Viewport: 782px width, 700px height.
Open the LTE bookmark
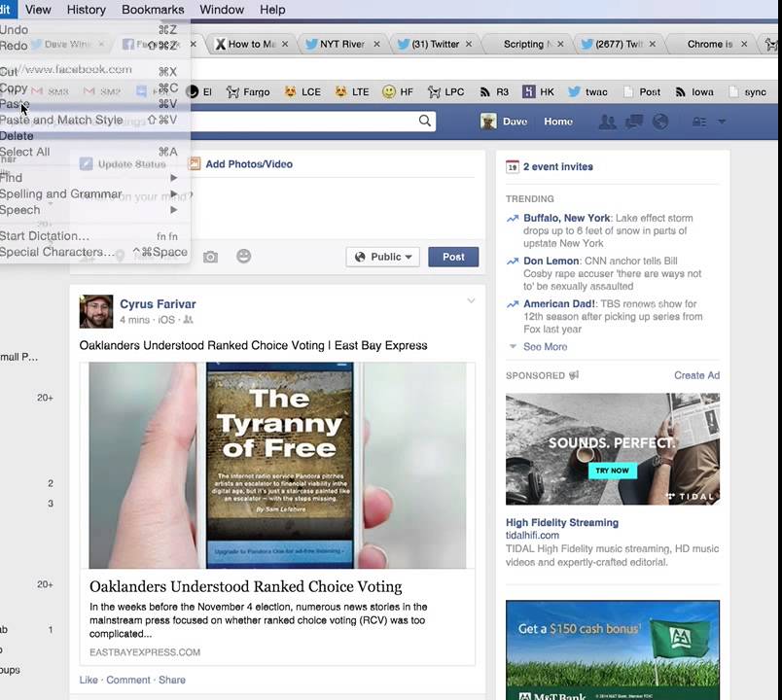pyautogui.click(x=352, y=91)
